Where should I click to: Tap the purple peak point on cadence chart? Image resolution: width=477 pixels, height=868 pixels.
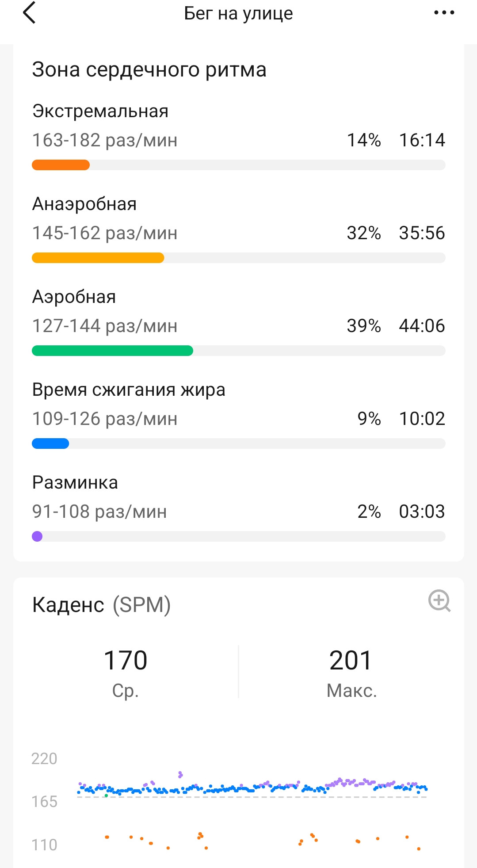pos(180,774)
